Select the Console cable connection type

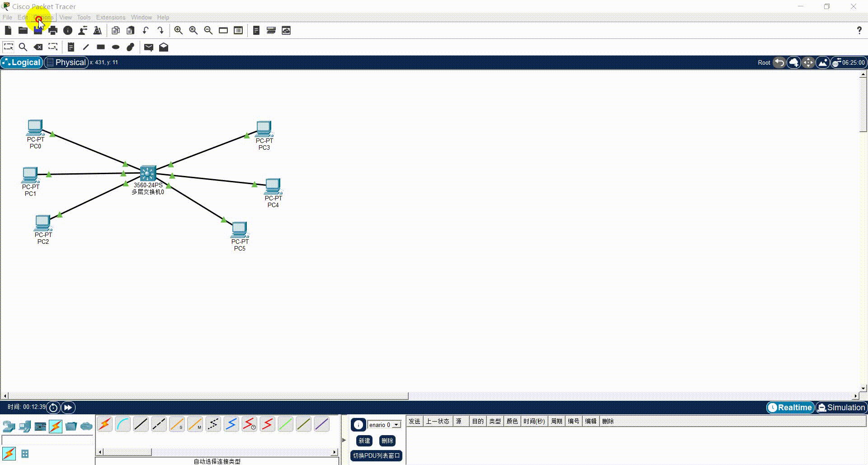pos(123,424)
